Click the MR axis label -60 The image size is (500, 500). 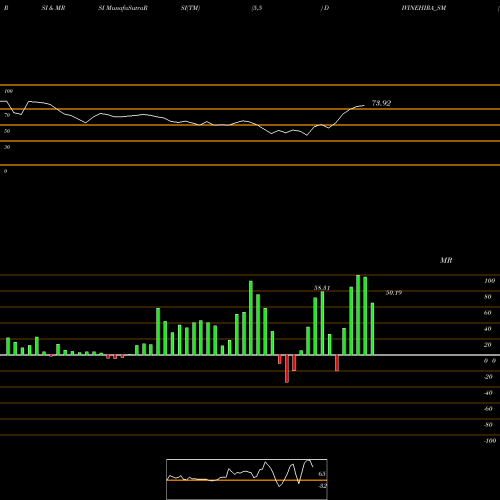(488, 409)
